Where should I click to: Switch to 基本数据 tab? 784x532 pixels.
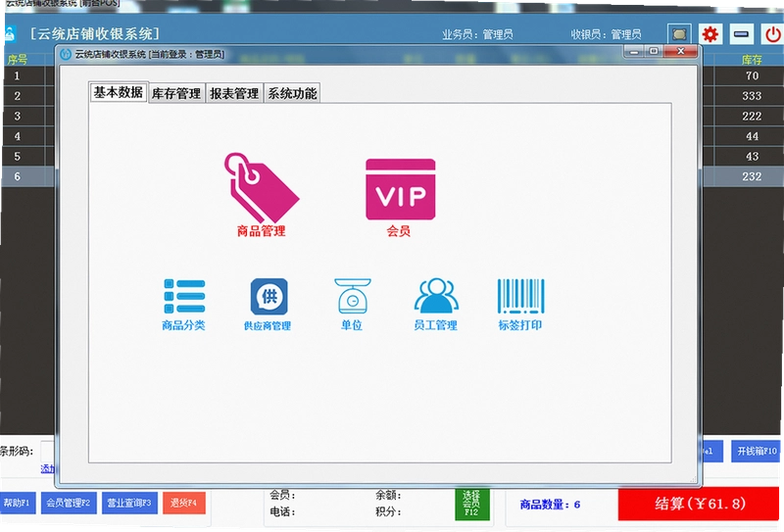tap(119, 92)
